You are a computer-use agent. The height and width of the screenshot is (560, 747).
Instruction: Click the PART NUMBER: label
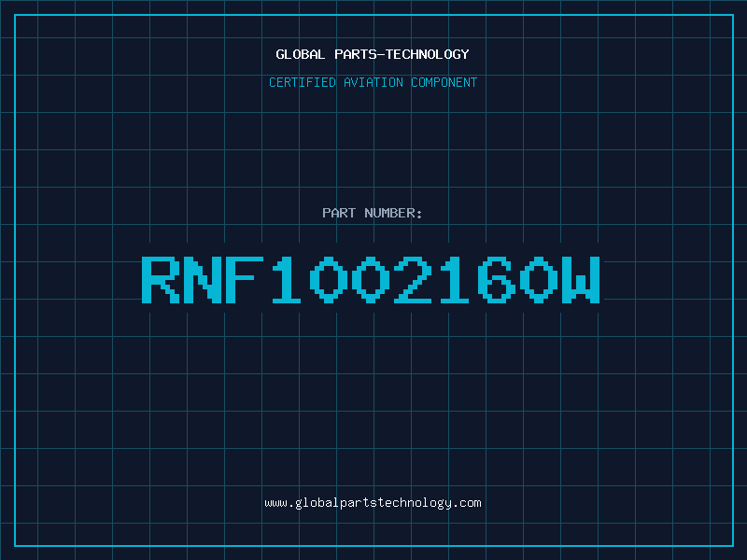pos(373,213)
